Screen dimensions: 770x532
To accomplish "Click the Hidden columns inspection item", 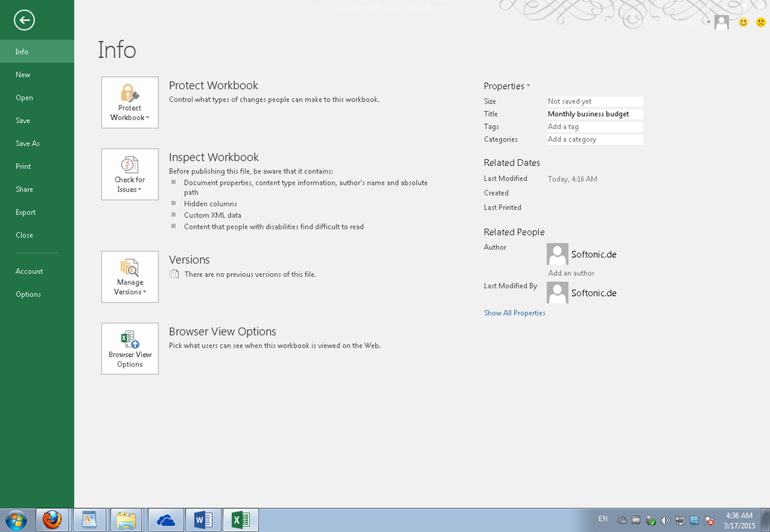I will [x=210, y=204].
